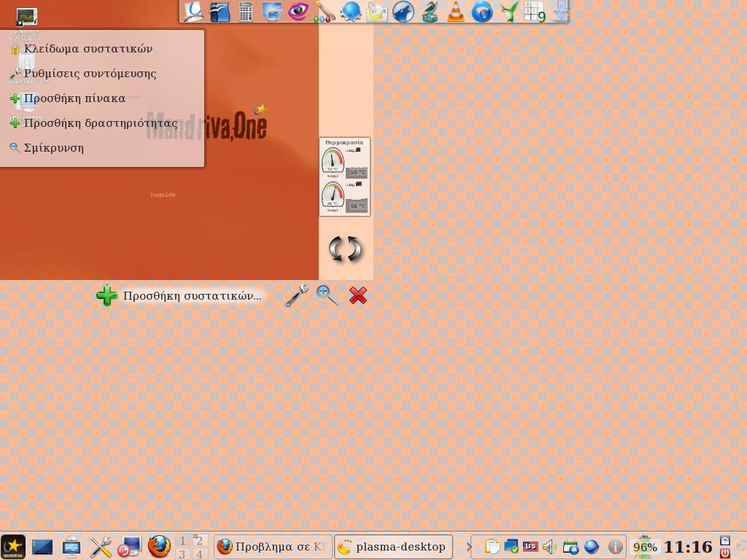The height and width of the screenshot is (560, 747).
Task: Click the blue globe tray icon
Action: [x=591, y=547]
